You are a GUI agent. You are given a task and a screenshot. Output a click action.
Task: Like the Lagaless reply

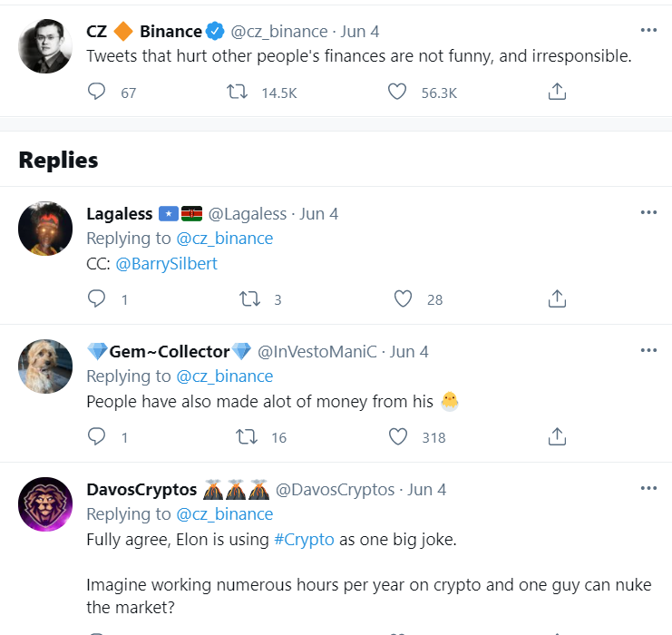(x=403, y=298)
